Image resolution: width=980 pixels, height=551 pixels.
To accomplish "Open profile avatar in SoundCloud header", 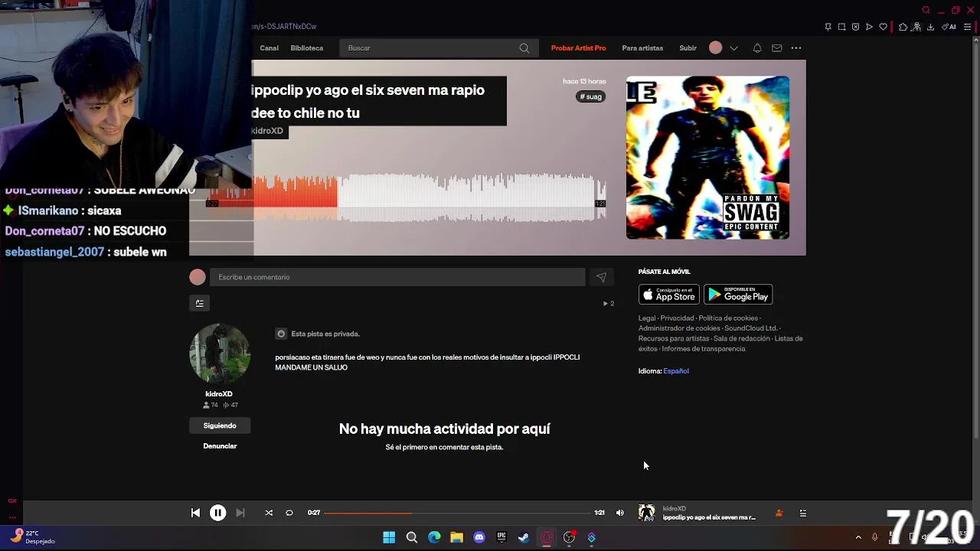I will (715, 47).
